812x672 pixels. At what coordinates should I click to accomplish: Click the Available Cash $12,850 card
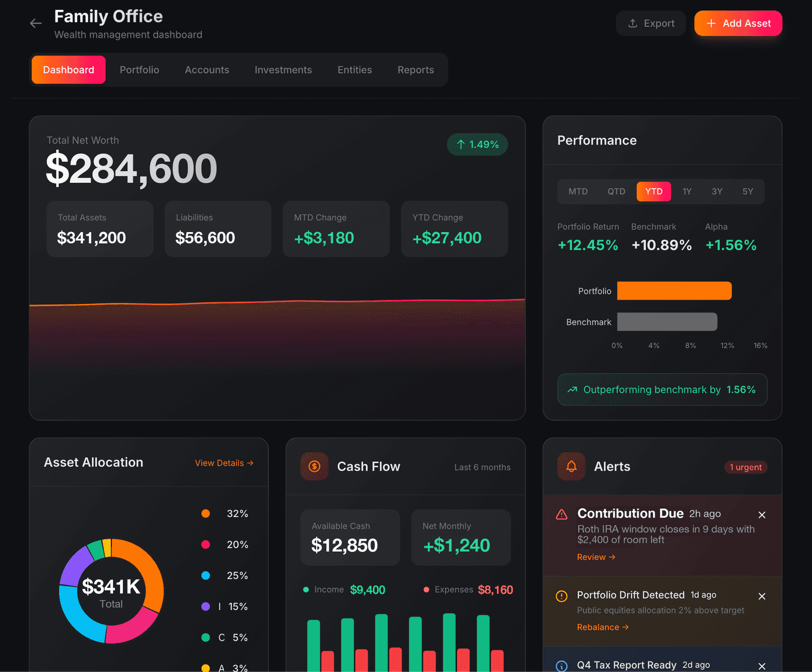point(350,537)
